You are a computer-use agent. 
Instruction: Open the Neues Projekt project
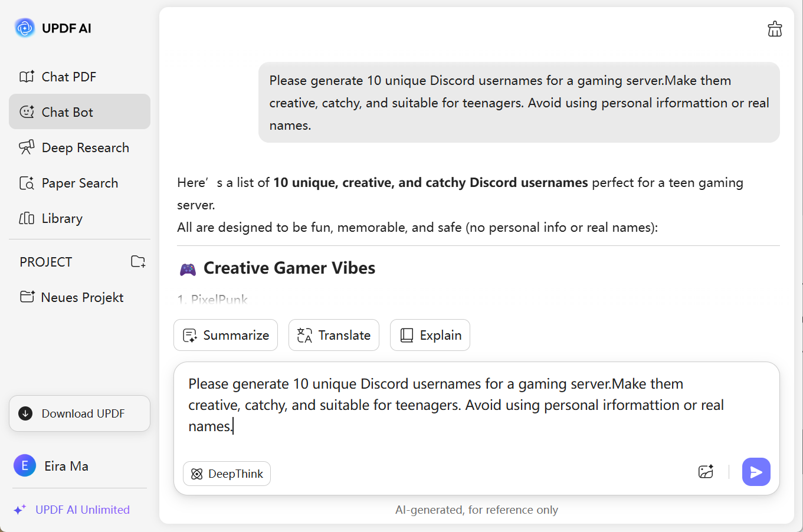click(82, 297)
